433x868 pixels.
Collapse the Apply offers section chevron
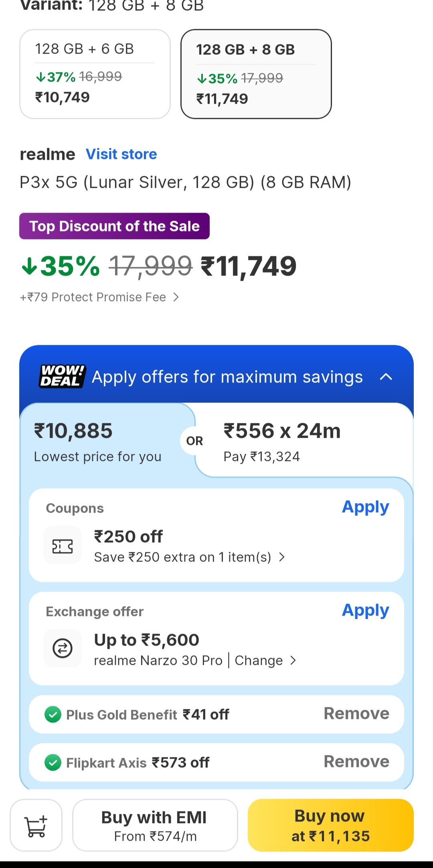pos(386,377)
